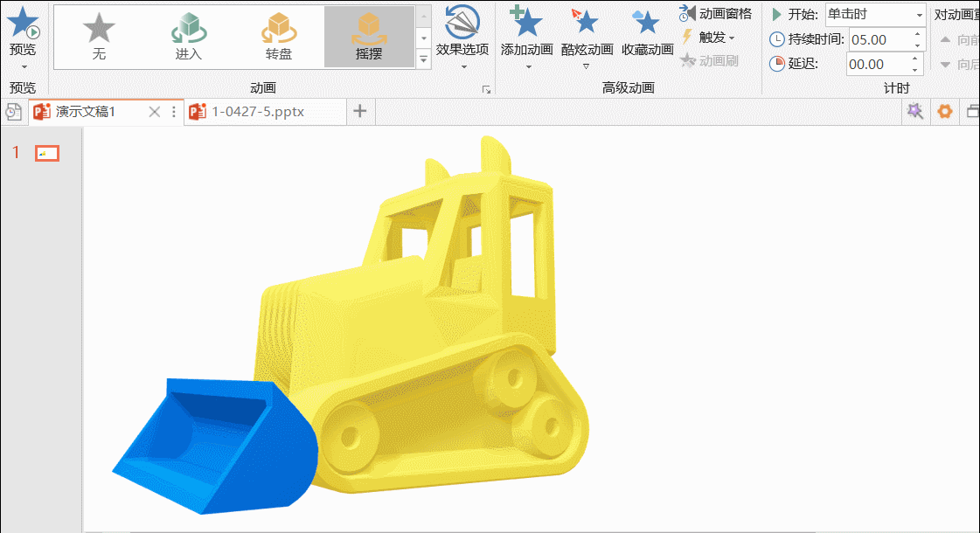The width and height of the screenshot is (980, 533).
Task: Select the blue bulldozer bucket
Action: point(216,446)
